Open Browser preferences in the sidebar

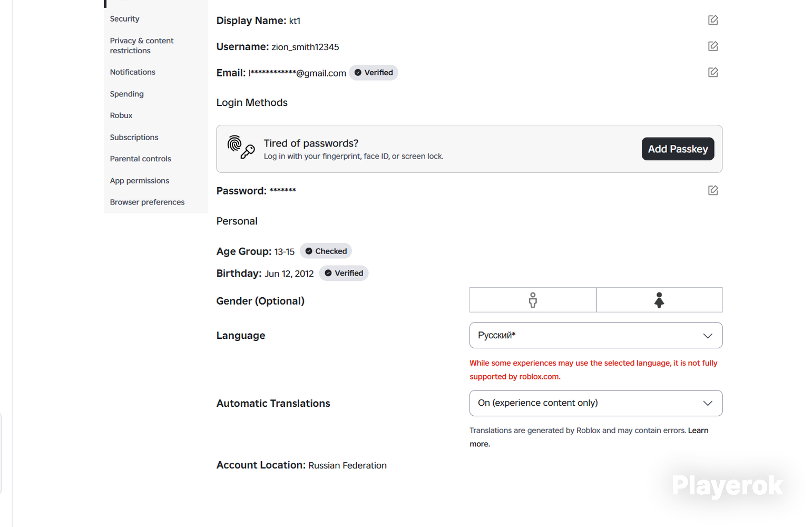[147, 202]
